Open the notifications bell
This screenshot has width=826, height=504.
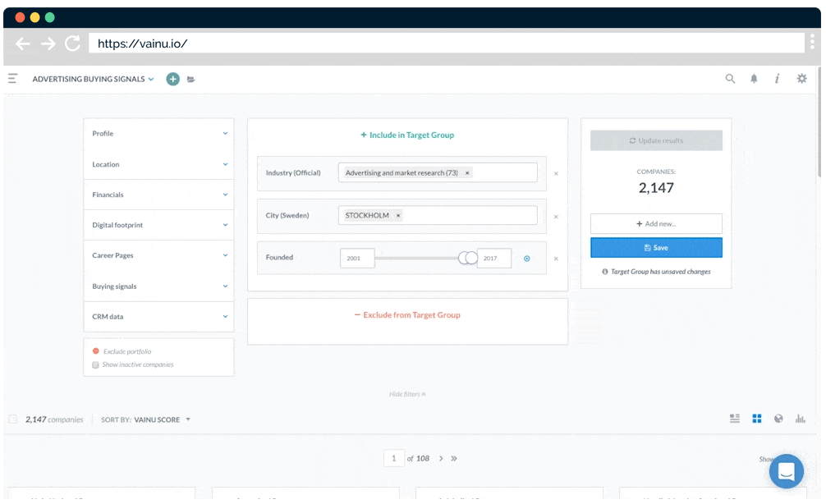pyautogui.click(x=754, y=79)
